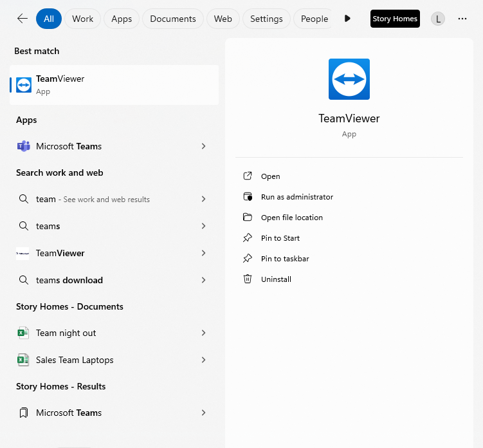Expand the TeamViewer web suggestion chevron
This screenshot has width=483, height=448.
203,253
